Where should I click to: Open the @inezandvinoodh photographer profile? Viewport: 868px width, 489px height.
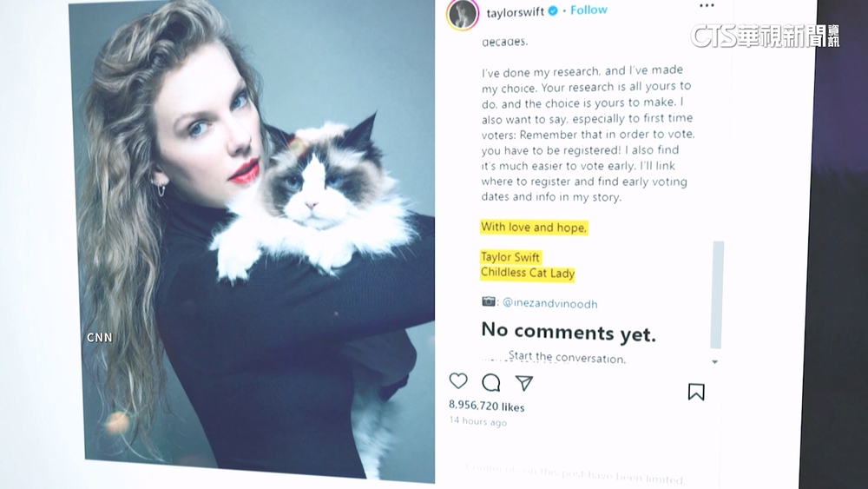549,303
